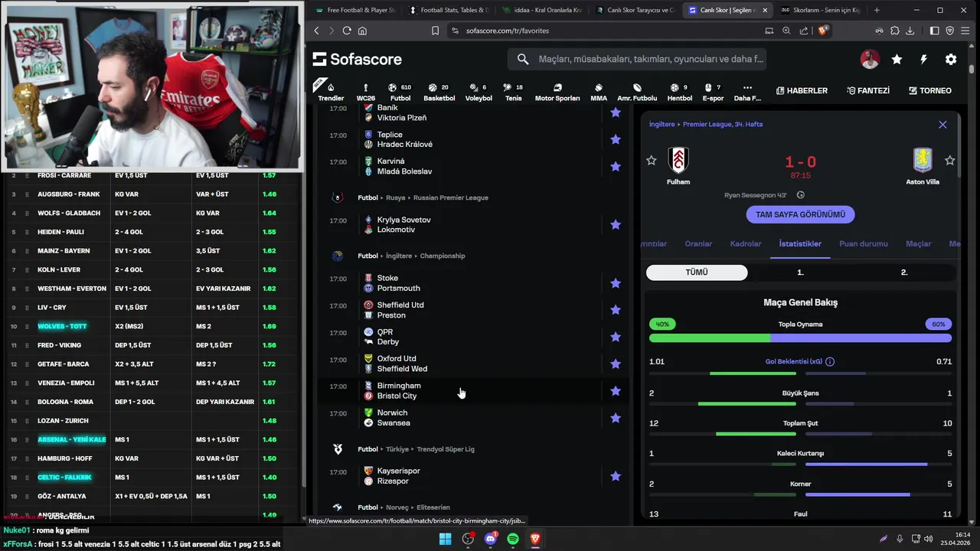Toggle favorite star for Birmingham–Bristol City
Viewport: 980px width, 551px height.
(616, 391)
